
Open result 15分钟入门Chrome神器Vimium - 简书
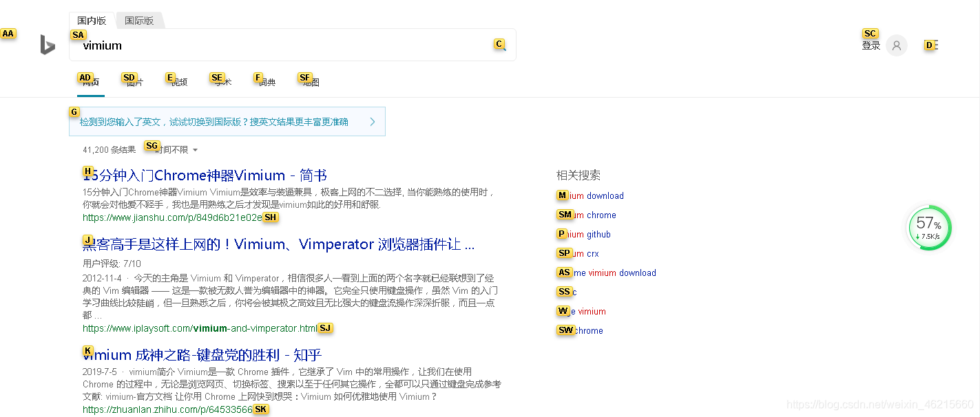(x=205, y=175)
